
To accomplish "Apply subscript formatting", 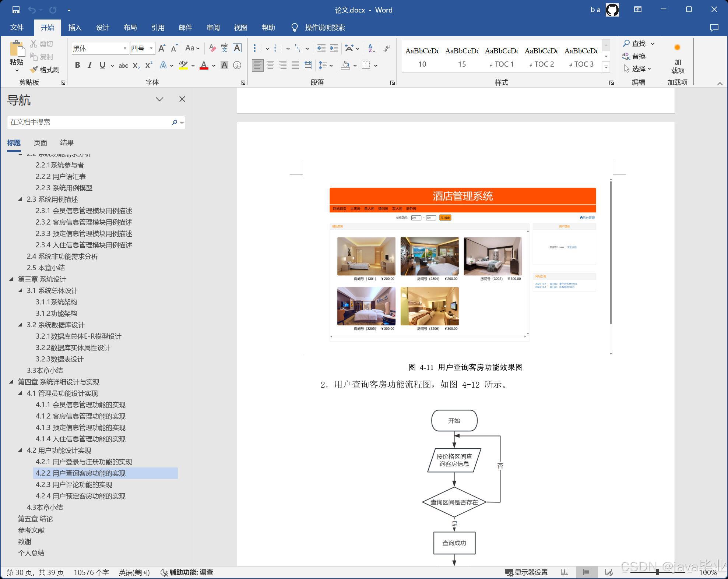I will (136, 66).
